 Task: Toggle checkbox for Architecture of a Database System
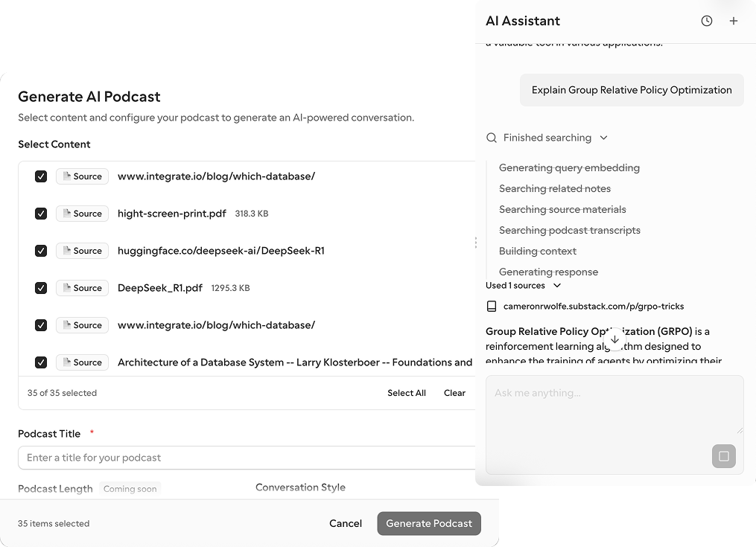41,362
